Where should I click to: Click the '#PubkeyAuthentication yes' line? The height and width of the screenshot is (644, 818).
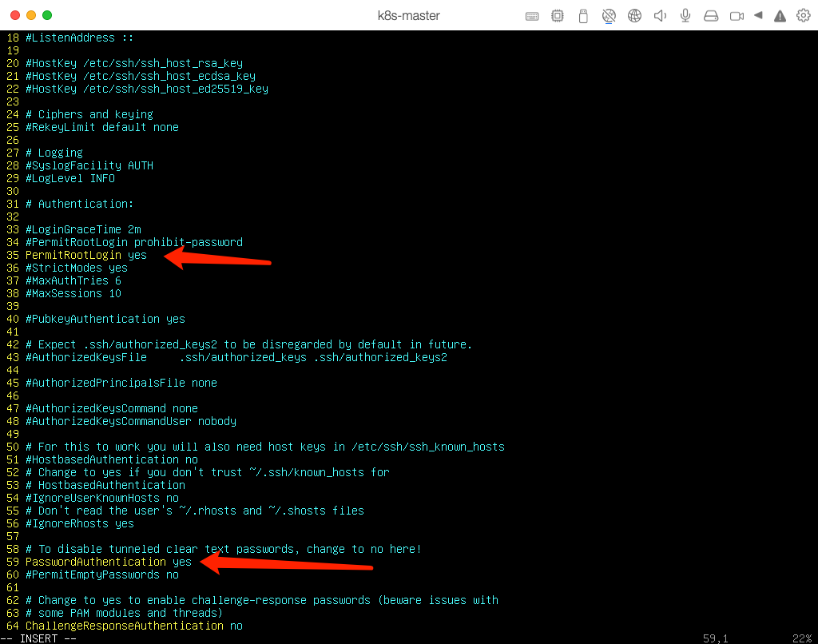105,319
